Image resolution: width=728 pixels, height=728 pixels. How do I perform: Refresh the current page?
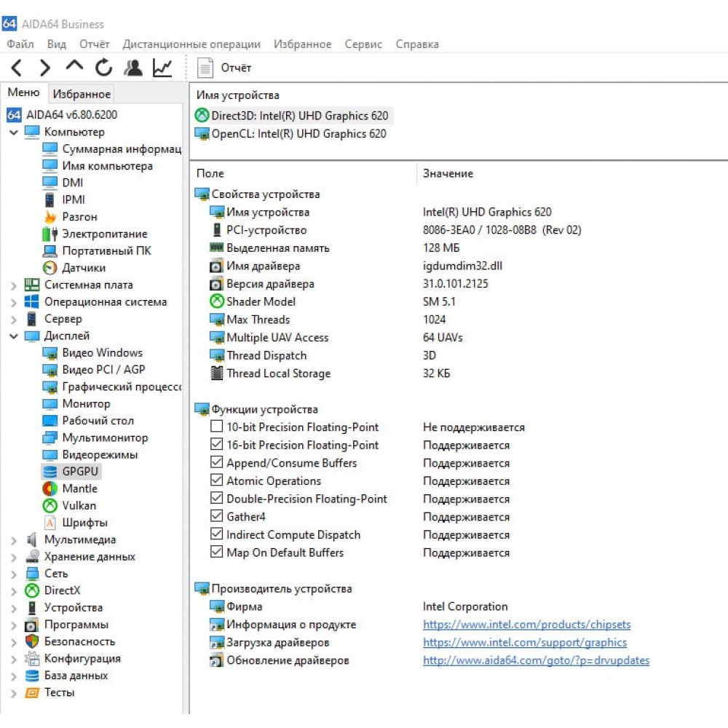click(x=103, y=68)
